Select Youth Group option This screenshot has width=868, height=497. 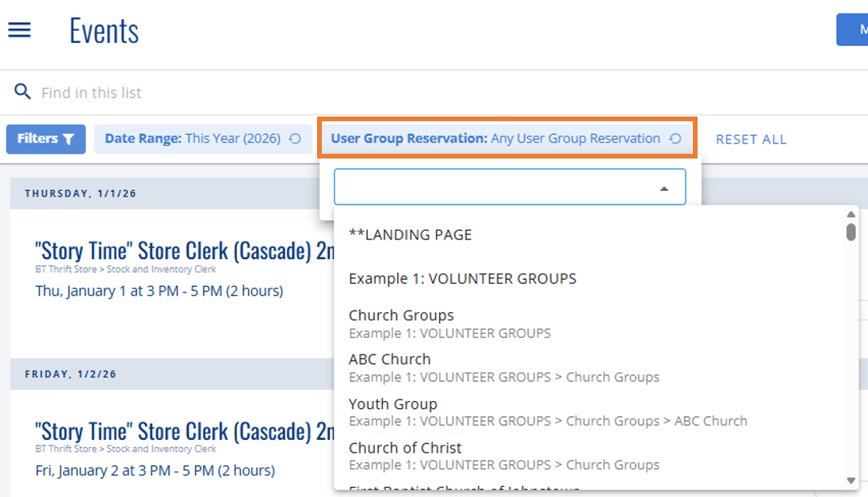click(590, 412)
